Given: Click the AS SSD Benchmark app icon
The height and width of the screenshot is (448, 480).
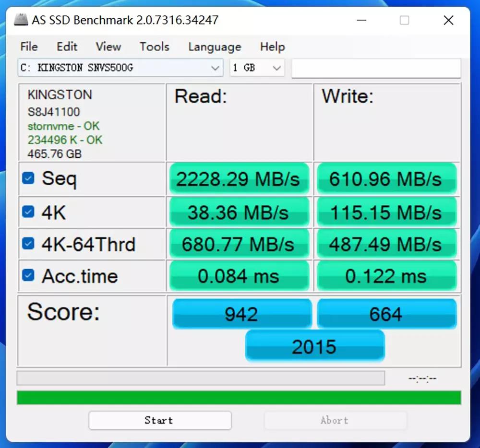Looking at the screenshot, I should pos(21,20).
